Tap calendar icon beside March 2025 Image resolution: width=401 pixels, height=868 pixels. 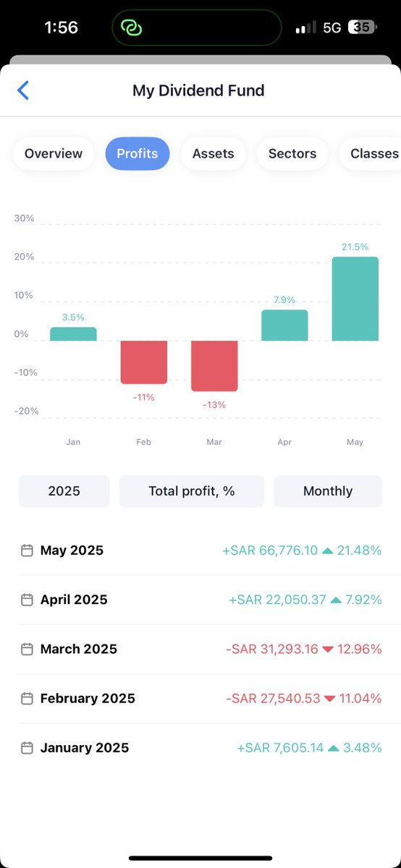point(27,649)
